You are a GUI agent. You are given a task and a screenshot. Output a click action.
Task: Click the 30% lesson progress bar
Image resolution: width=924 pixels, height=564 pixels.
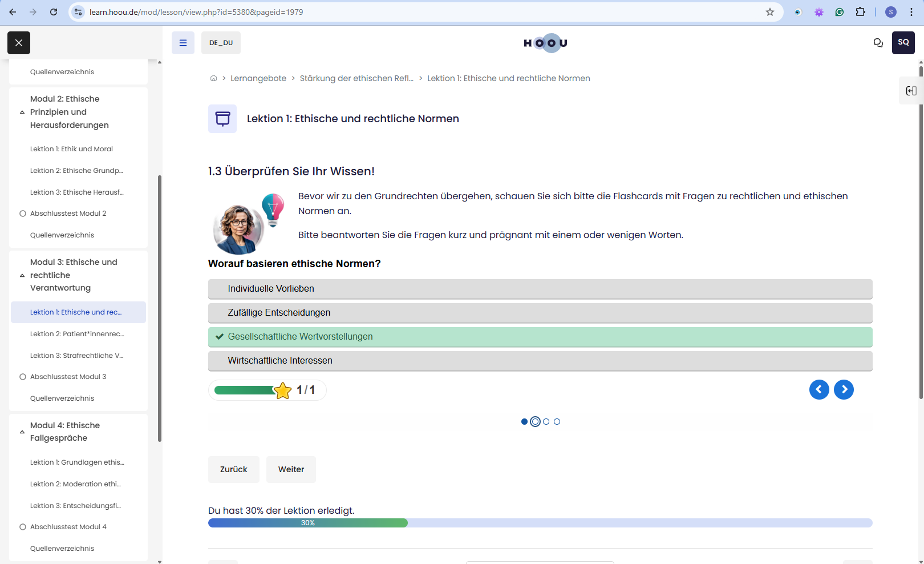pos(540,523)
